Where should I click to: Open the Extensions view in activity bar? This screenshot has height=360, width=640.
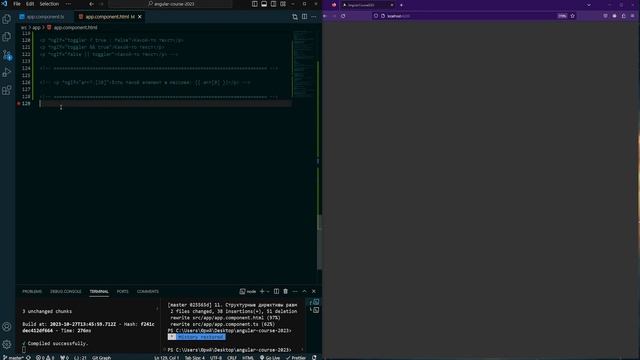7,90
